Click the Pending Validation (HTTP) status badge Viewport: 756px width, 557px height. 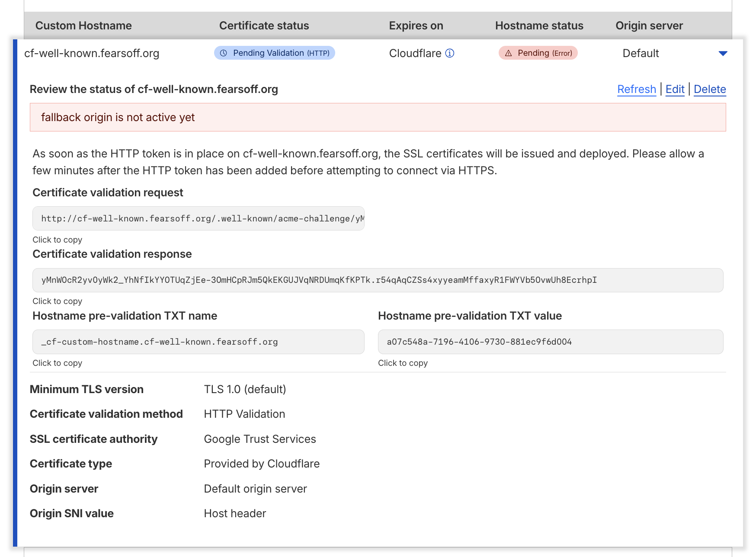click(x=275, y=53)
